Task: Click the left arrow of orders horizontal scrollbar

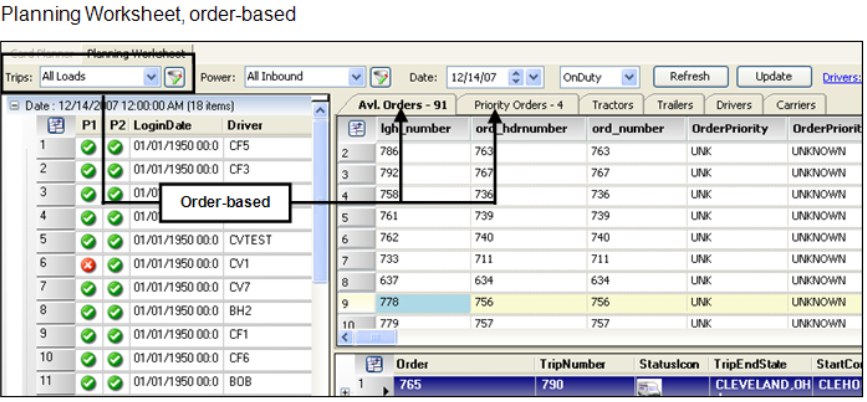Action: (345, 336)
